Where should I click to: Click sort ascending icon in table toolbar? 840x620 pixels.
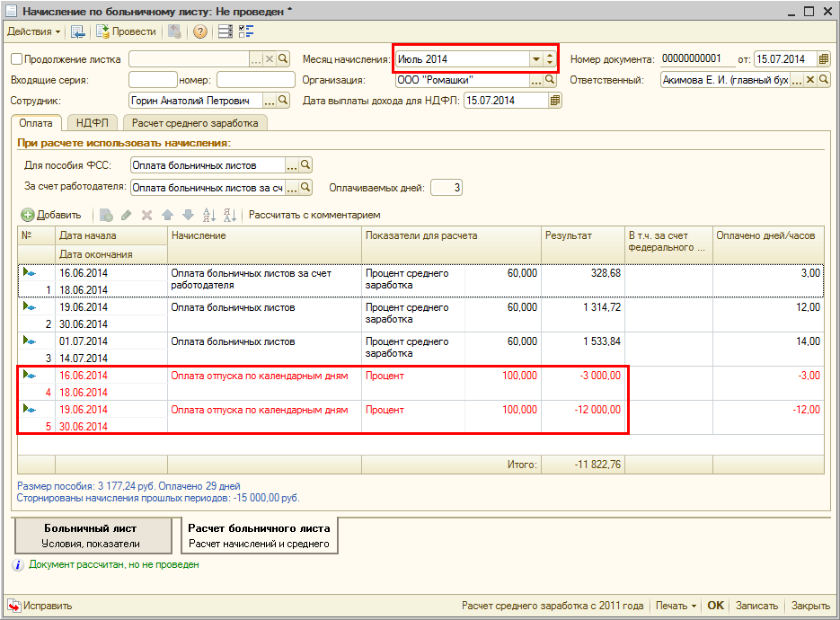tap(209, 215)
